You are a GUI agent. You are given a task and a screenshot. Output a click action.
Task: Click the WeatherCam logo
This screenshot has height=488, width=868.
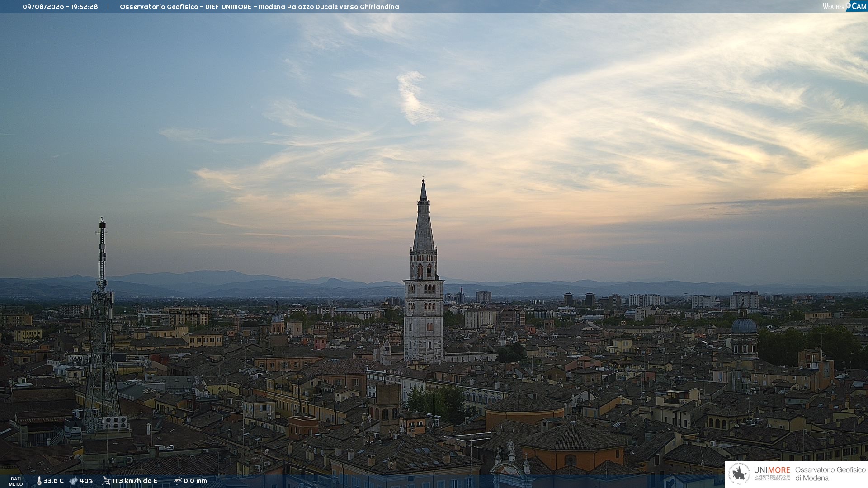844,6
